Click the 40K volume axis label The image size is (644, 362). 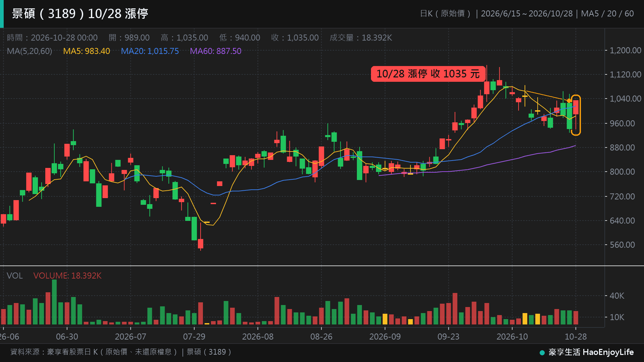617,296
